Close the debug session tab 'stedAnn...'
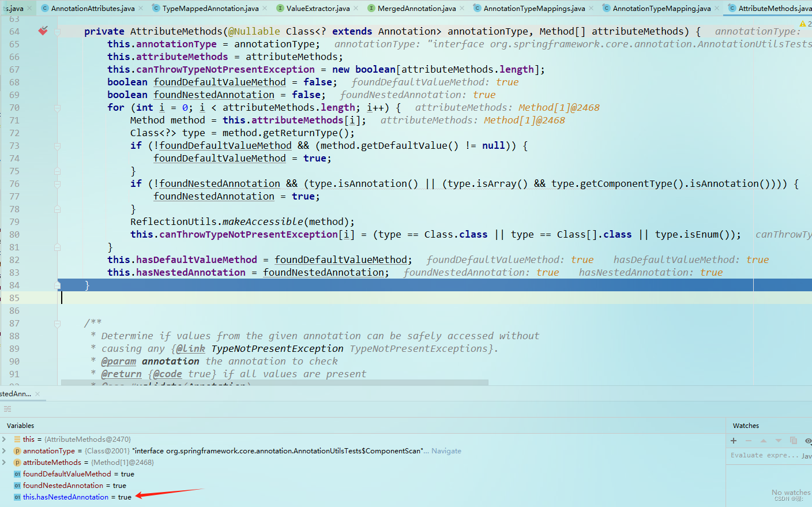 [x=37, y=394]
